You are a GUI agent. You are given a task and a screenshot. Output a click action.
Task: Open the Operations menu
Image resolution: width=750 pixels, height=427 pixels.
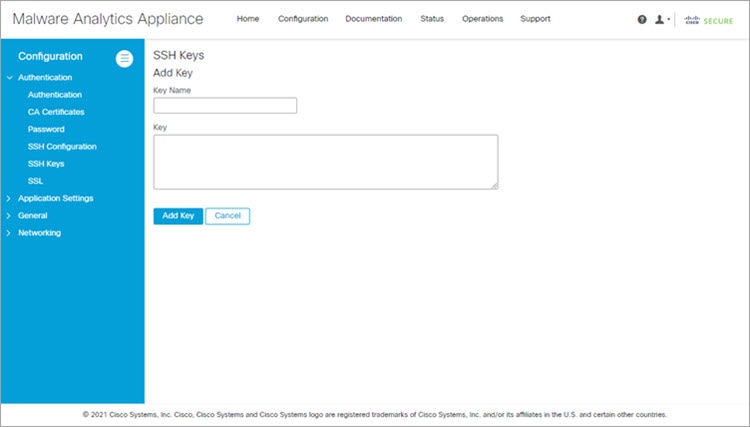(x=482, y=19)
